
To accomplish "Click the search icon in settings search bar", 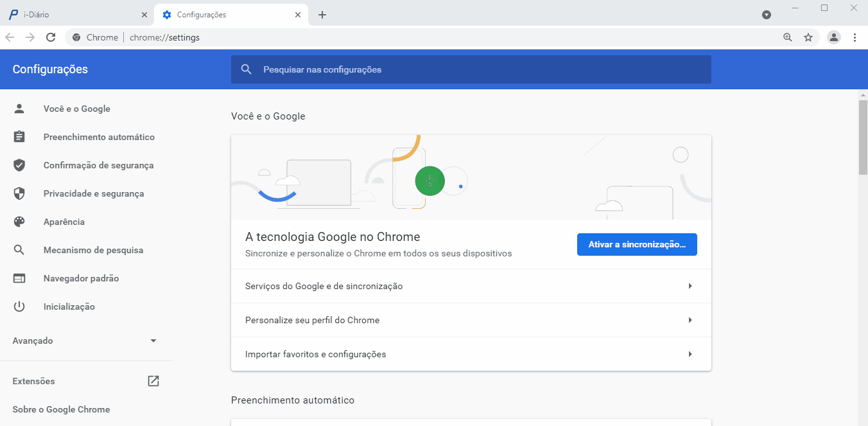I will tap(246, 69).
